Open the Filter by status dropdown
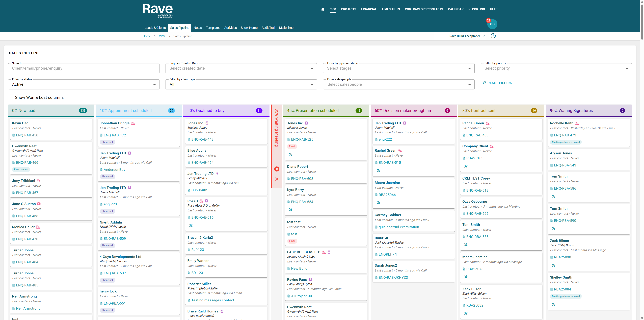The image size is (644, 320). (x=84, y=85)
